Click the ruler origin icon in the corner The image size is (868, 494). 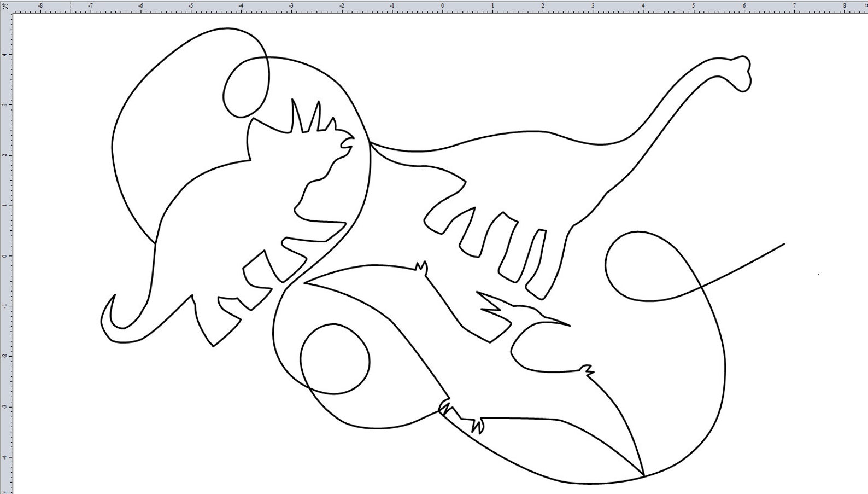pos(5,6)
